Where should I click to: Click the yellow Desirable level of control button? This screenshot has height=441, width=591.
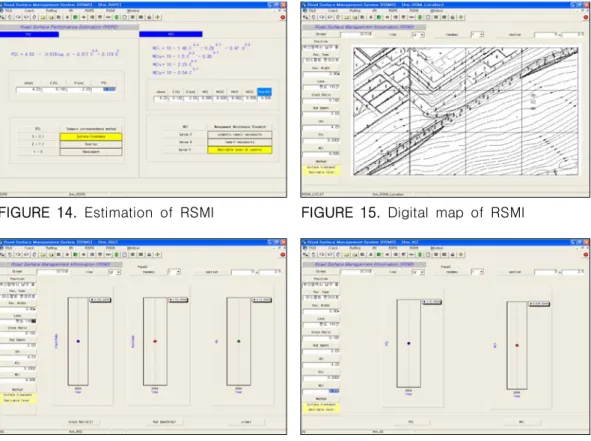click(x=240, y=150)
